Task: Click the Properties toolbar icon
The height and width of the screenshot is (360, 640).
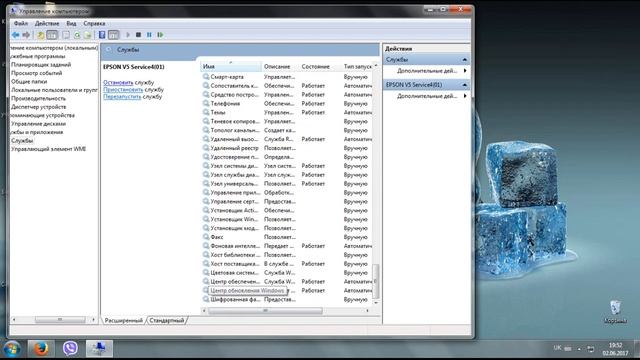Action: pos(66,35)
